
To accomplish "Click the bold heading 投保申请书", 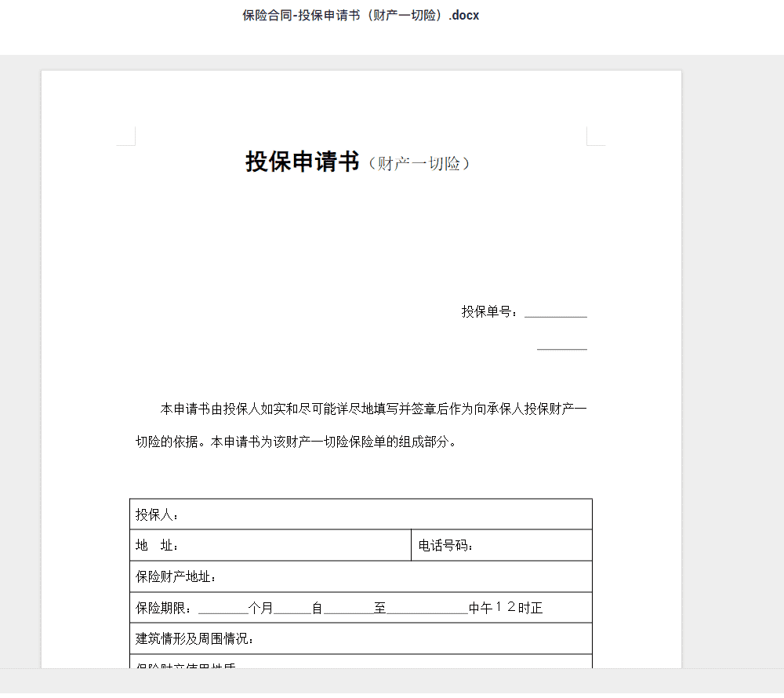I will 302,162.
